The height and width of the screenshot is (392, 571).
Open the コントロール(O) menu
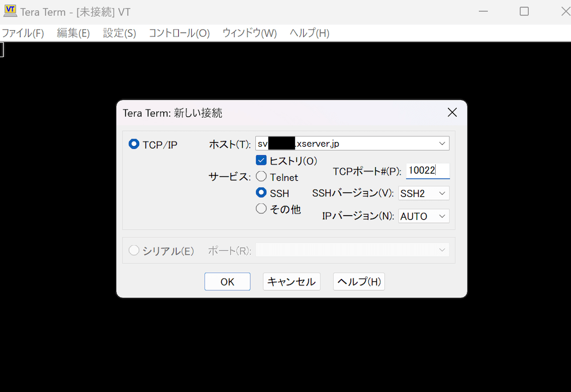click(179, 33)
